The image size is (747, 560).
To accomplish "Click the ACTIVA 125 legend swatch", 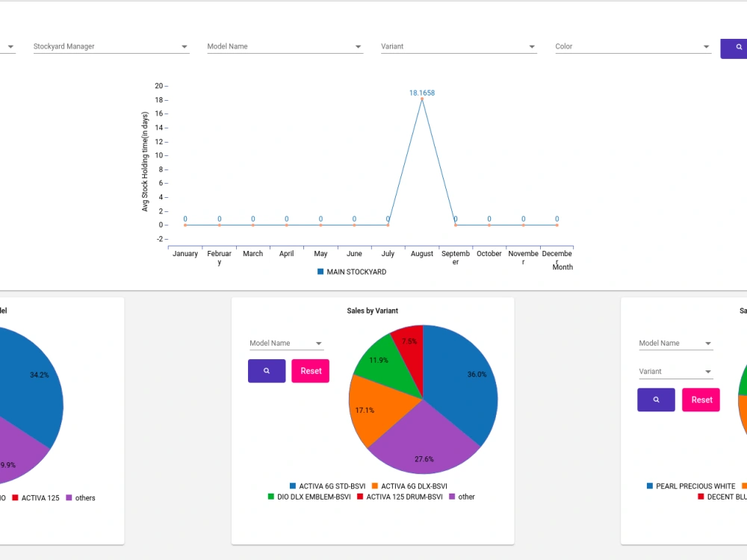I will tap(15, 497).
